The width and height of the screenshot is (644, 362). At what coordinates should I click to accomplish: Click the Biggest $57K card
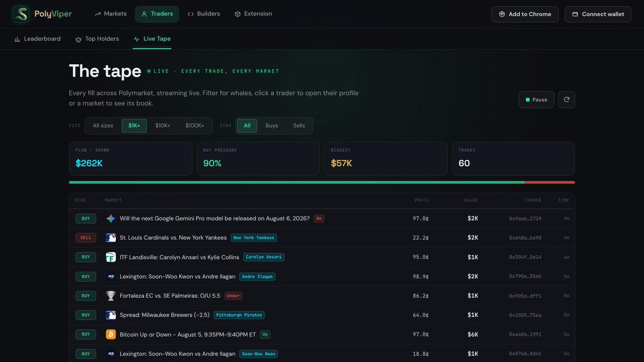tap(386, 159)
